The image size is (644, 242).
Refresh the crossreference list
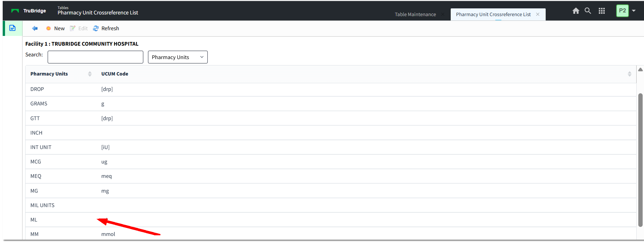[x=106, y=29]
